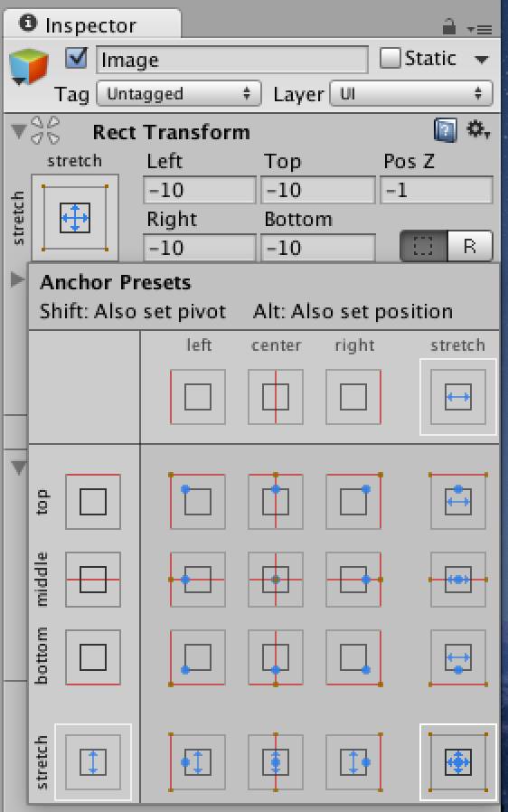Enable the Static checkbox
508x812 pixels.
[390, 58]
